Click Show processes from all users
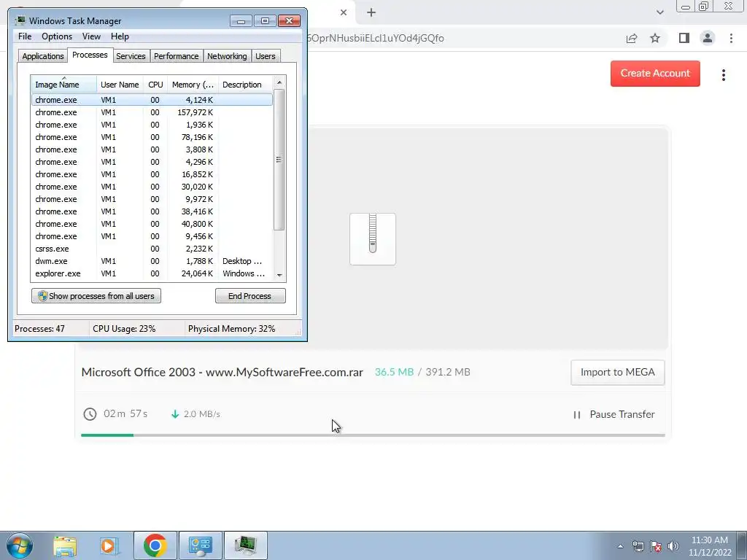Image resolution: width=747 pixels, height=560 pixels. (96, 296)
